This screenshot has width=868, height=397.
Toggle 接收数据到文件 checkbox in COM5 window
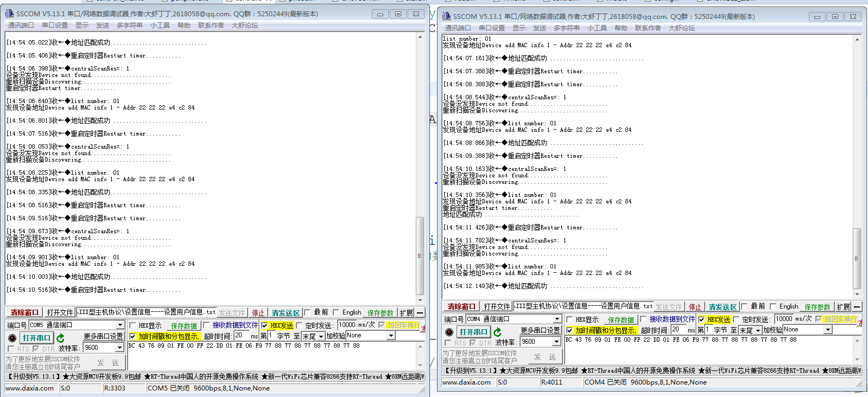pyautogui.click(x=206, y=325)
